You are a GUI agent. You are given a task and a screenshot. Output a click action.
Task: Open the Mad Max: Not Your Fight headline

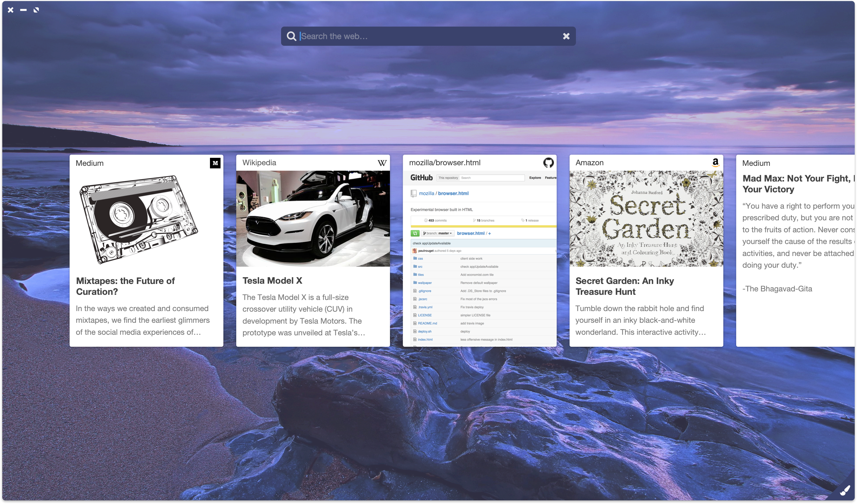[798, 184]
